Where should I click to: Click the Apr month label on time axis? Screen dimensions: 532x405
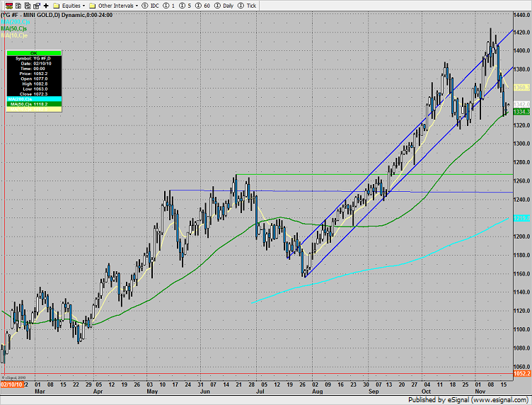tap(98, 392)
